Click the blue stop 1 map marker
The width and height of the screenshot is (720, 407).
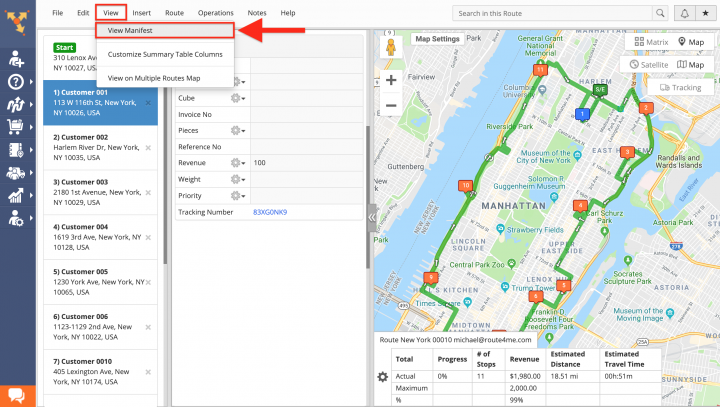coord(582,114)
